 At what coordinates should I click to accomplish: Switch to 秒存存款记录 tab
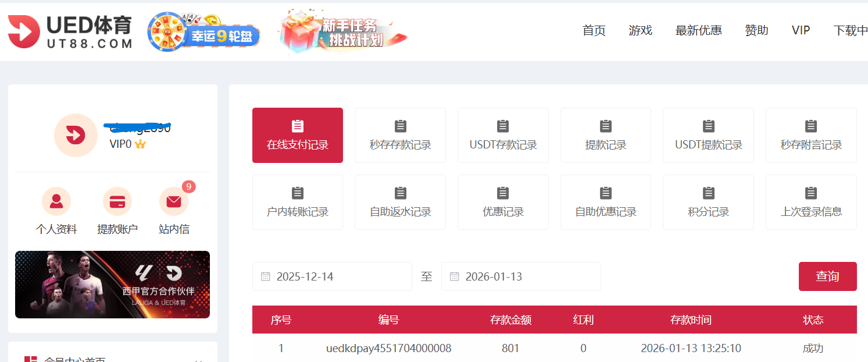(400, 135)
